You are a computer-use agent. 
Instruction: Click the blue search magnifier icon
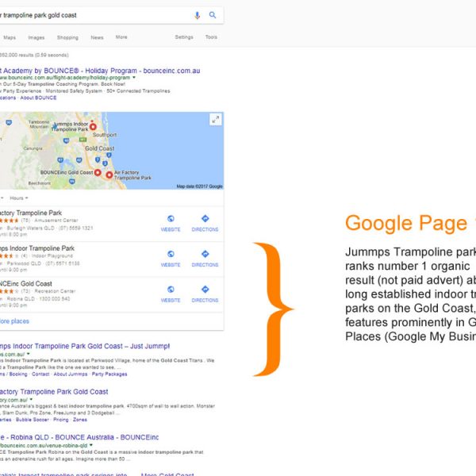point(213,15)
